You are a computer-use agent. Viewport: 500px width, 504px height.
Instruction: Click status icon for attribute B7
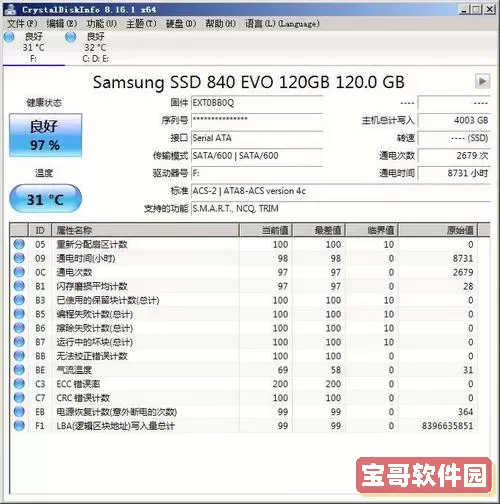click(x=19, y=342)
